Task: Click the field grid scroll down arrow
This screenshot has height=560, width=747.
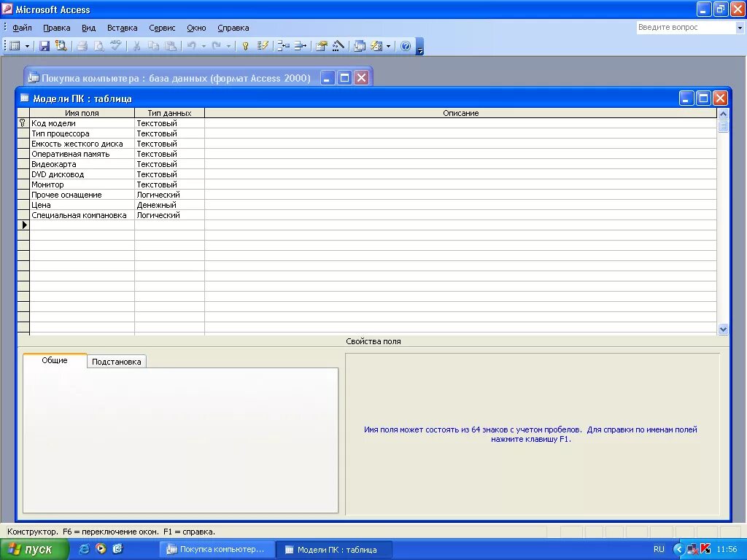Action: coord(723,329)
